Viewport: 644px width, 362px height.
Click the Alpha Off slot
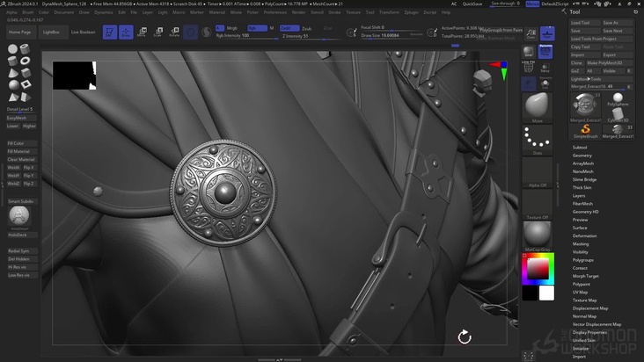click(x=538, y=172)
